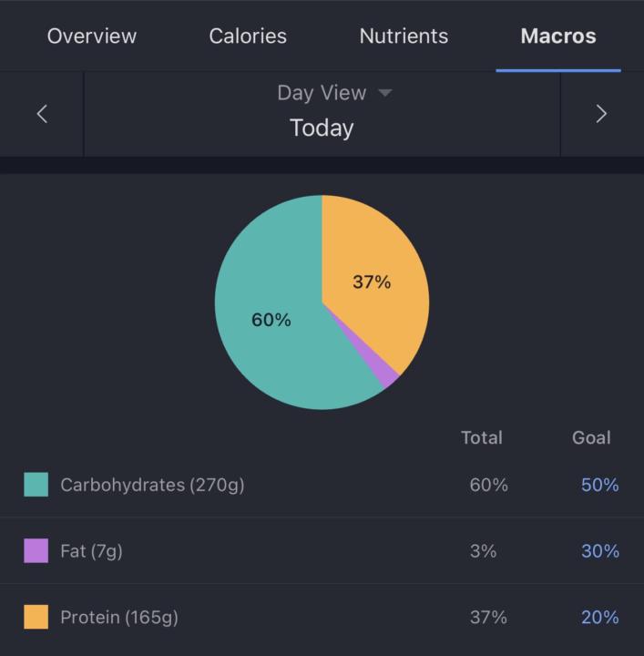Screen dimensions: 644x656
Task: Switch to the Calories tab
Action: tap(248, 36)
